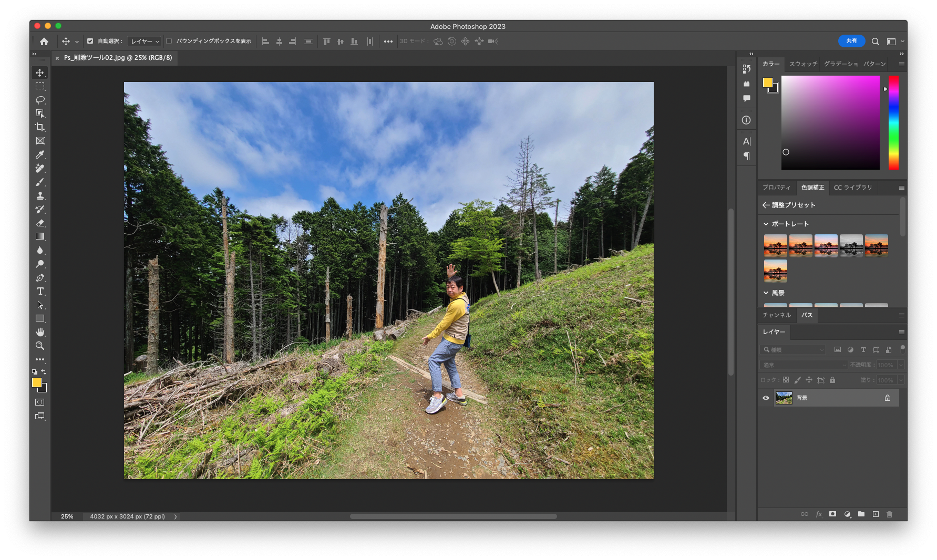Add layer mask icon
The width and height of the screenshot is (937, 560).
pyautogui.click(x=833, y=514)
